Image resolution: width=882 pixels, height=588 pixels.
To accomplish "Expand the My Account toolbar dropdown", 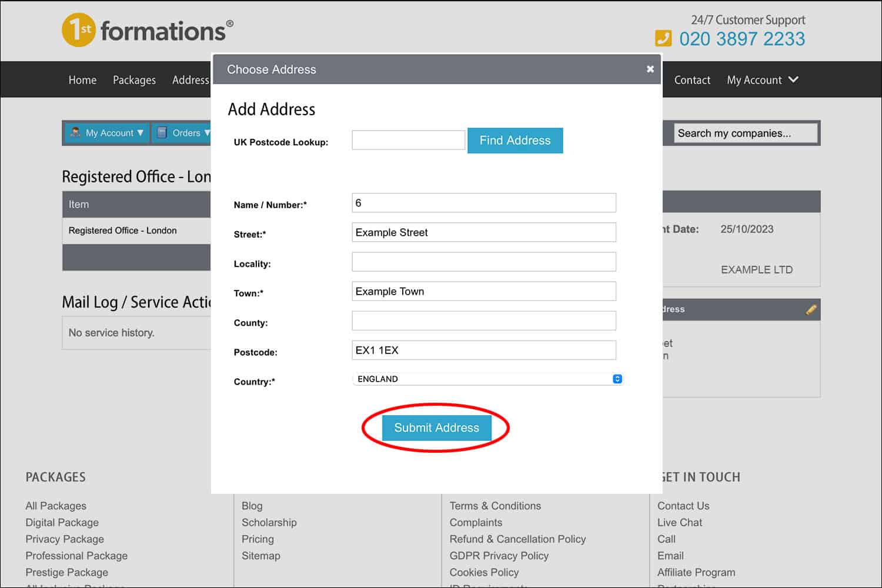I will (x=139, y=132).
